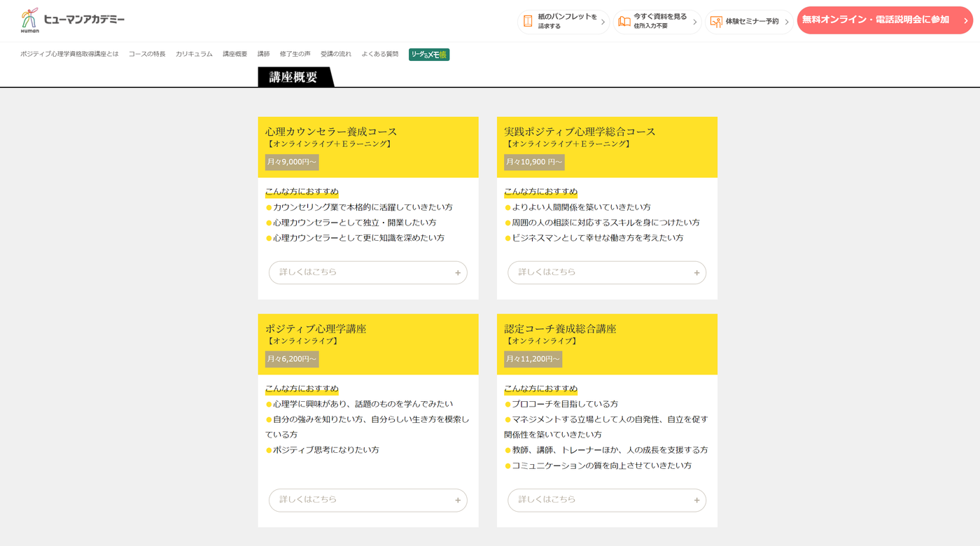Screen dimensions: 980x546
Task: Click the open book materials icon
Action: (x=624, y=22)
